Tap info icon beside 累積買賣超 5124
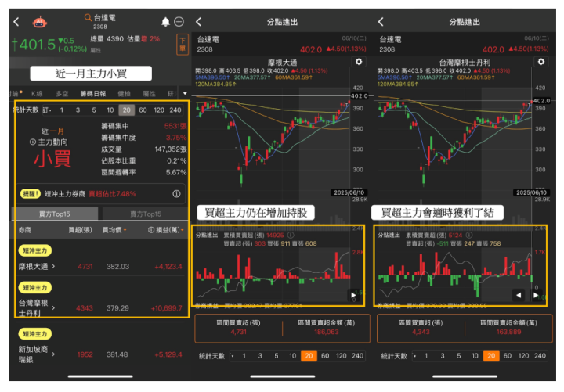564x392 pixels. (469, 235)
